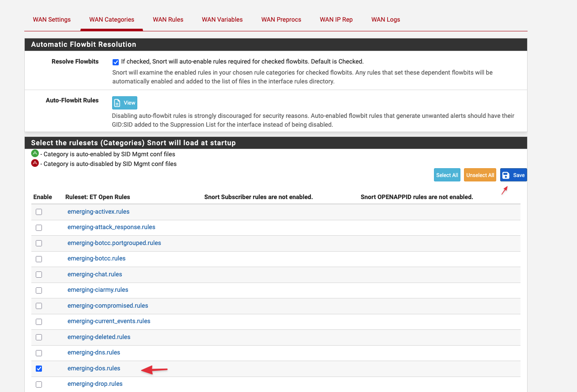Image resolution: width=577 pixels, height=392 pixels.
Task: Switch to the WAN Rules tab
Action: [168, 19]
